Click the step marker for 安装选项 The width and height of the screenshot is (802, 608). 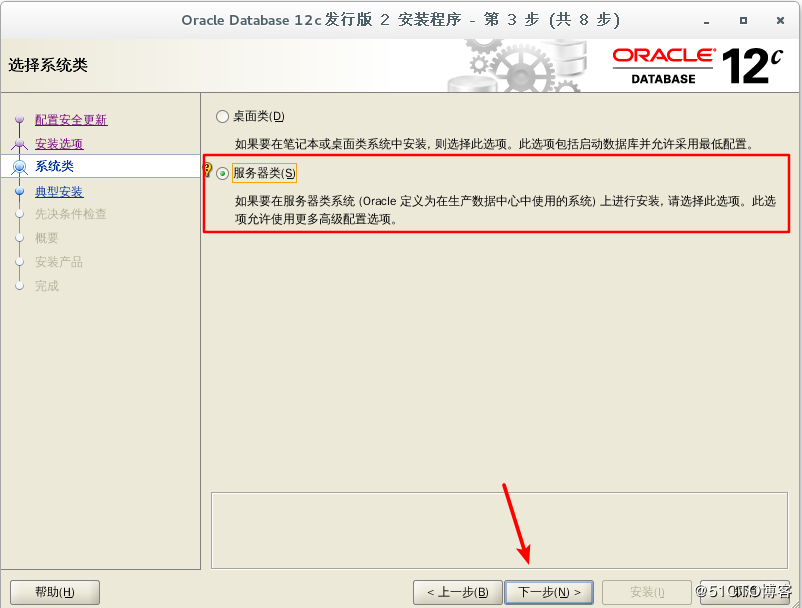click(19, 144)
